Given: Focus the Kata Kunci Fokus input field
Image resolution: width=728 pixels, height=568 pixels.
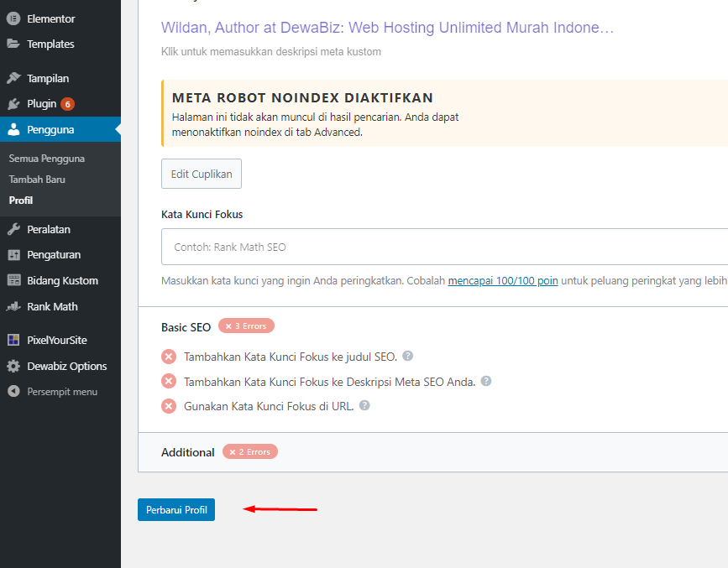Looking at the screenshot, I should pos(443,248).
